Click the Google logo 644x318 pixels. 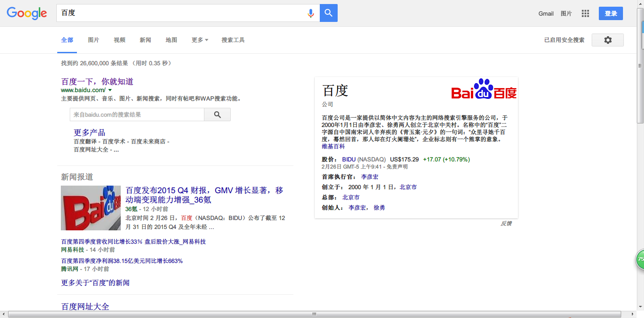(27, 13)
